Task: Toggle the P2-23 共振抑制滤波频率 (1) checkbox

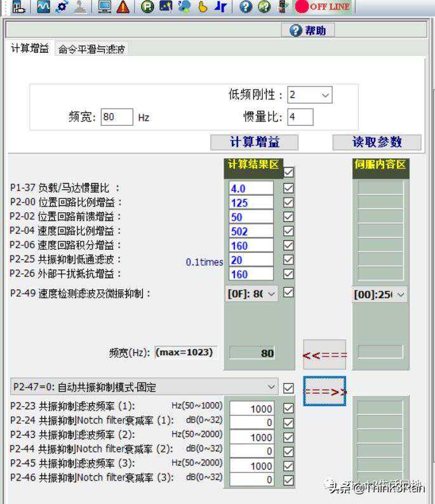Action: pos(288,408)
